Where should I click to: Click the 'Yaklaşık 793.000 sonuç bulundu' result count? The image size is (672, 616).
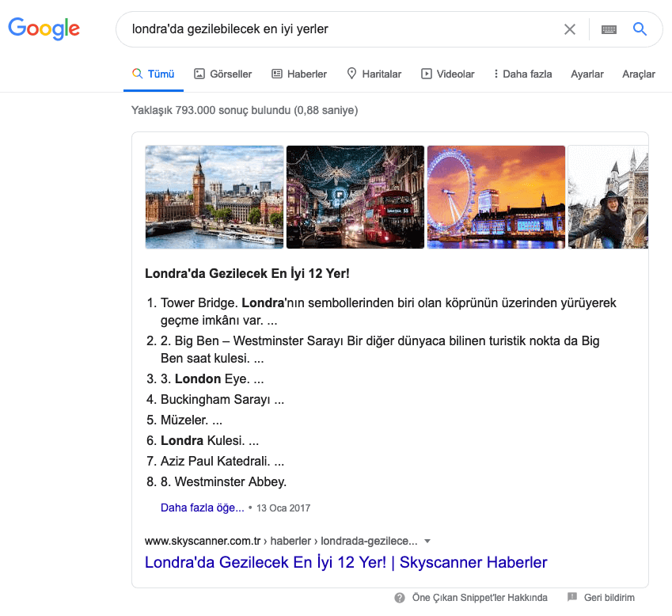[245, 110]
